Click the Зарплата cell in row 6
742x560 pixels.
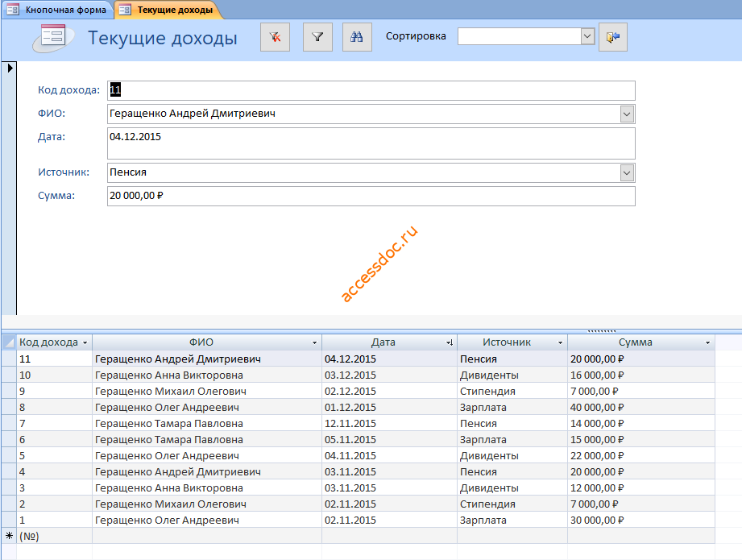point(512,439)
